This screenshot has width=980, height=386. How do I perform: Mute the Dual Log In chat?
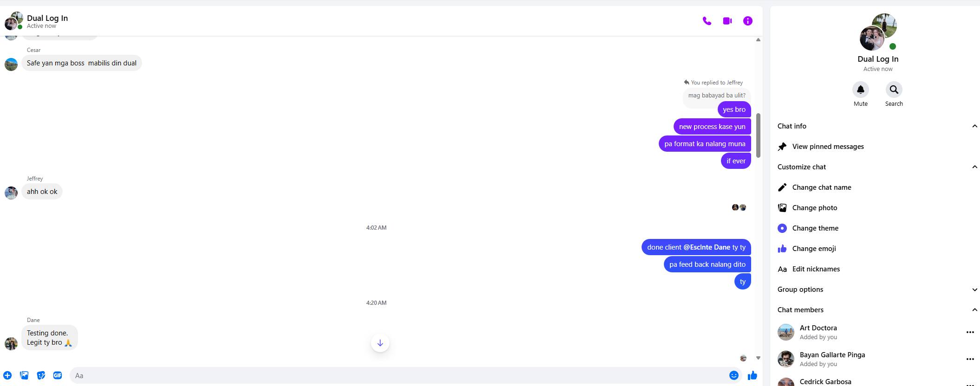coord(861,90)
